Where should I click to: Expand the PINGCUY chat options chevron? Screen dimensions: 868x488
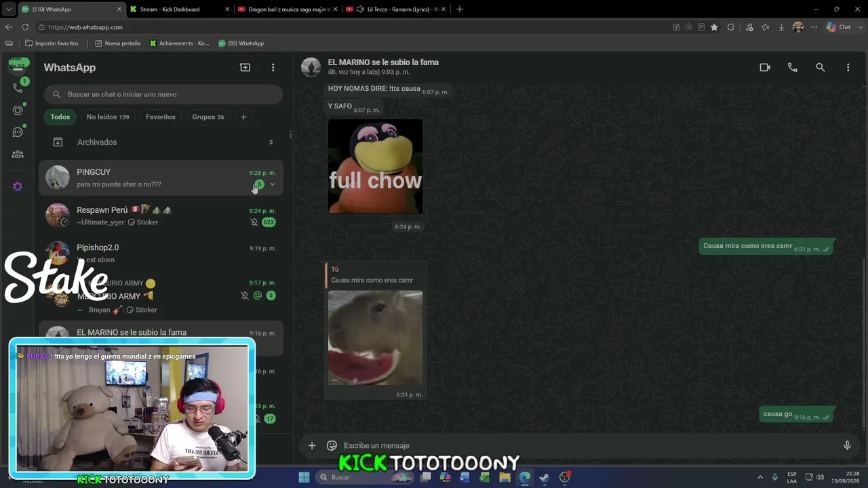coord(273,184)
